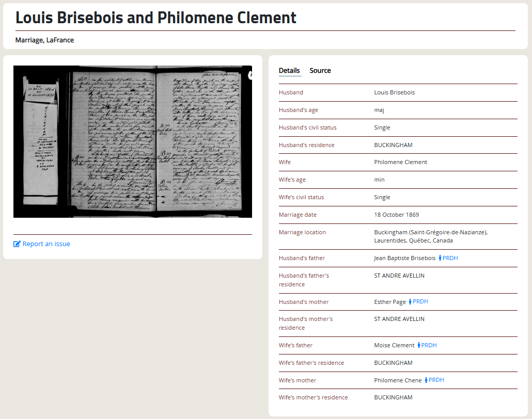
Task: Select the Details tab
Action: pyautogui.click(x=289, y=71)
